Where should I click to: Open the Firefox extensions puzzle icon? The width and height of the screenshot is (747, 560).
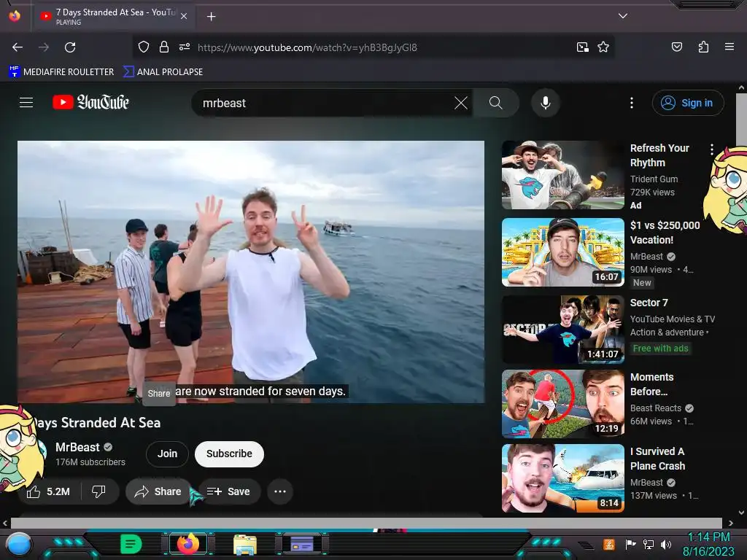[703, 47]
